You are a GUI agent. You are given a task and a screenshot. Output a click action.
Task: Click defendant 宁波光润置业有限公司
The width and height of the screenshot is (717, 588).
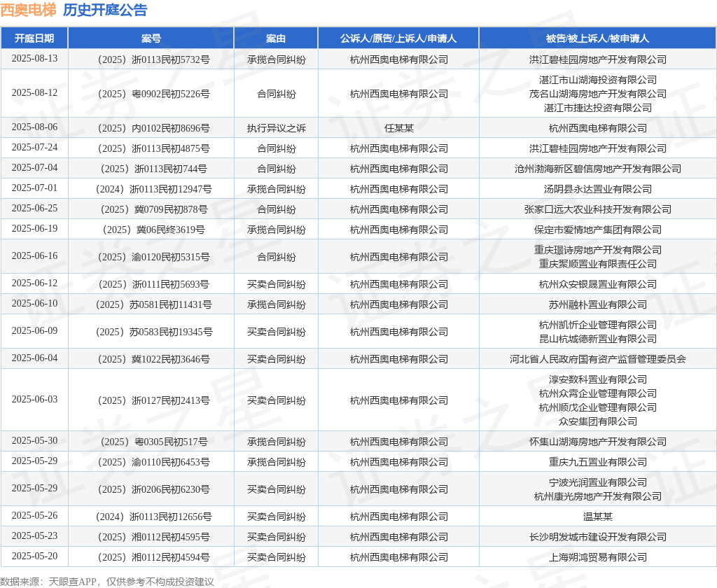point(598,482)
